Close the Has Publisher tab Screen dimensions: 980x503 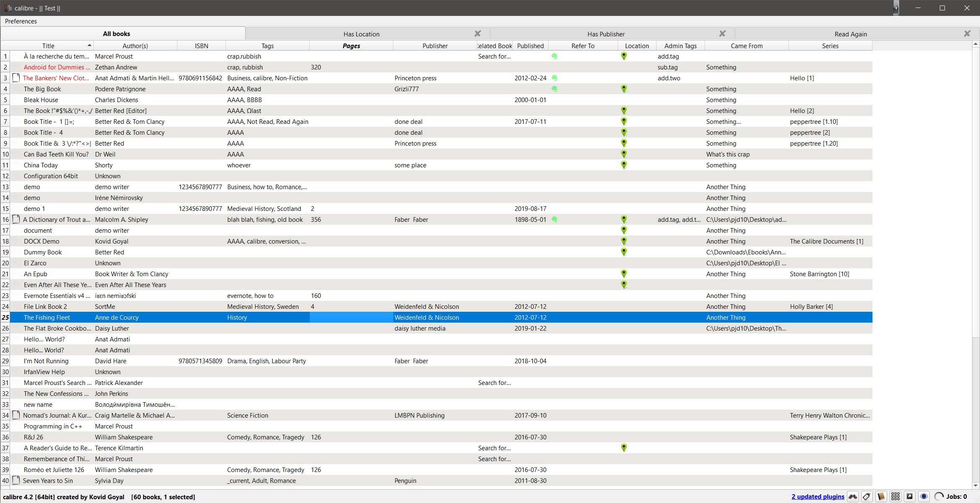coord(722,33)
